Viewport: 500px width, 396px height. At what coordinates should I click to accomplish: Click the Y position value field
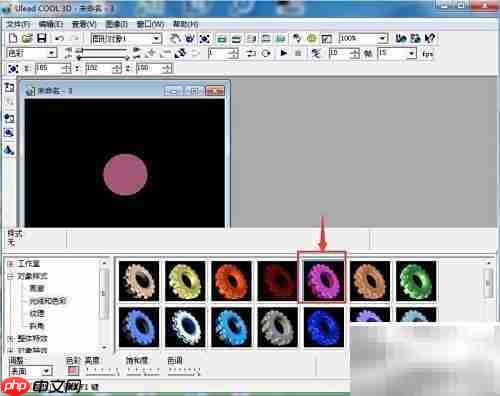tap(103, 68)
